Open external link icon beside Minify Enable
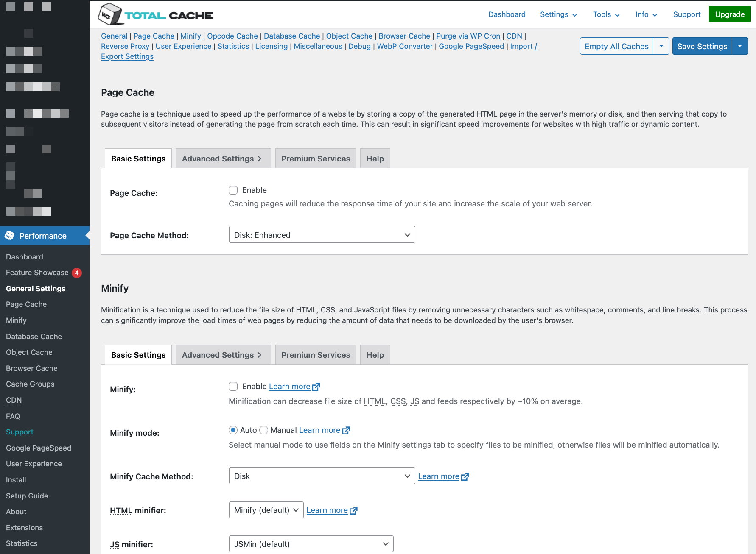This screenshot has width=756, height=554. (x=316, y=387)
